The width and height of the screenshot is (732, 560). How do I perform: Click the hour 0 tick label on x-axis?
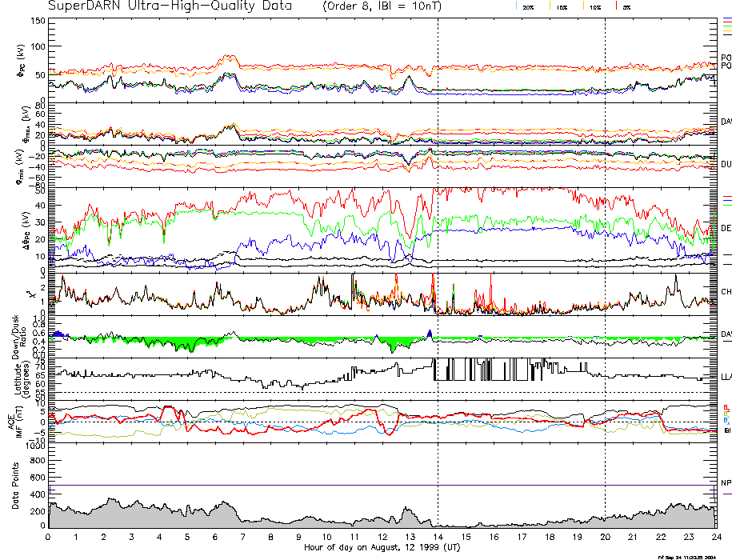[49, 538]
